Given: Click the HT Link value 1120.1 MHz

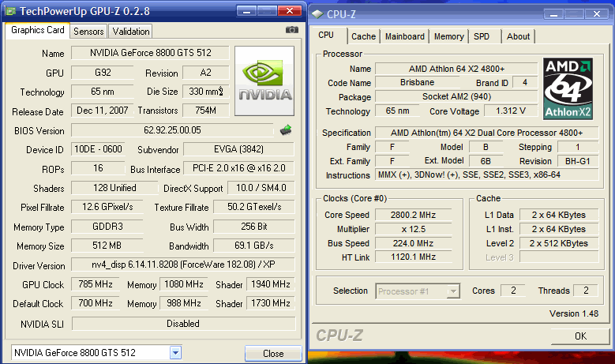Looking at the screenshot, I should tap(414, 257).
